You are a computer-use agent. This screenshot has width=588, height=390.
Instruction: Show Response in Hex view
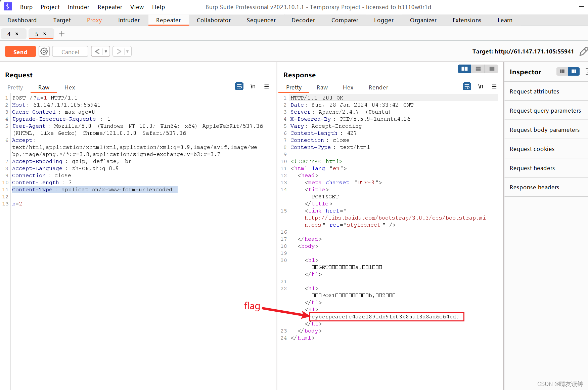pyautogui.click(x=348, y=87)
